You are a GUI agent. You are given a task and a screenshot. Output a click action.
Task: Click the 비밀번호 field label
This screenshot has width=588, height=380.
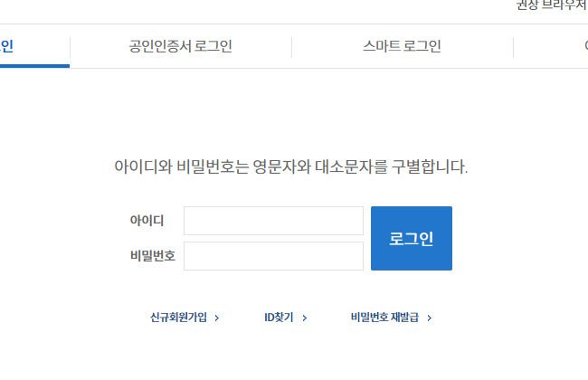tap(153, 256)
